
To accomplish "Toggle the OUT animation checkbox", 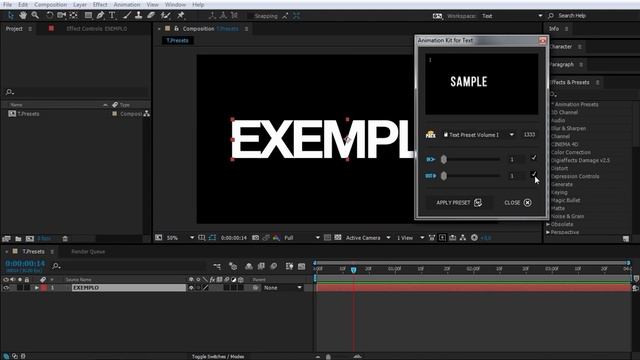I will tap(533, 174).
